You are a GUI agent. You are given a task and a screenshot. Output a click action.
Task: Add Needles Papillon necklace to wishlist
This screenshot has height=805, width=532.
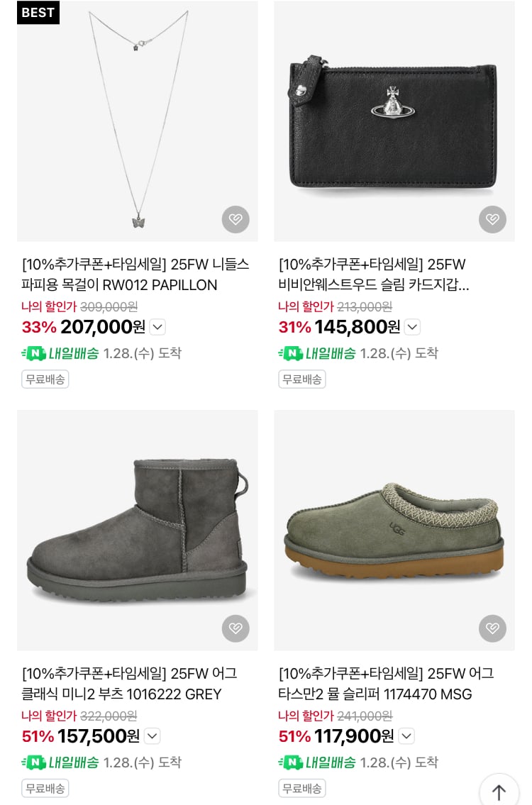(235, 219)
